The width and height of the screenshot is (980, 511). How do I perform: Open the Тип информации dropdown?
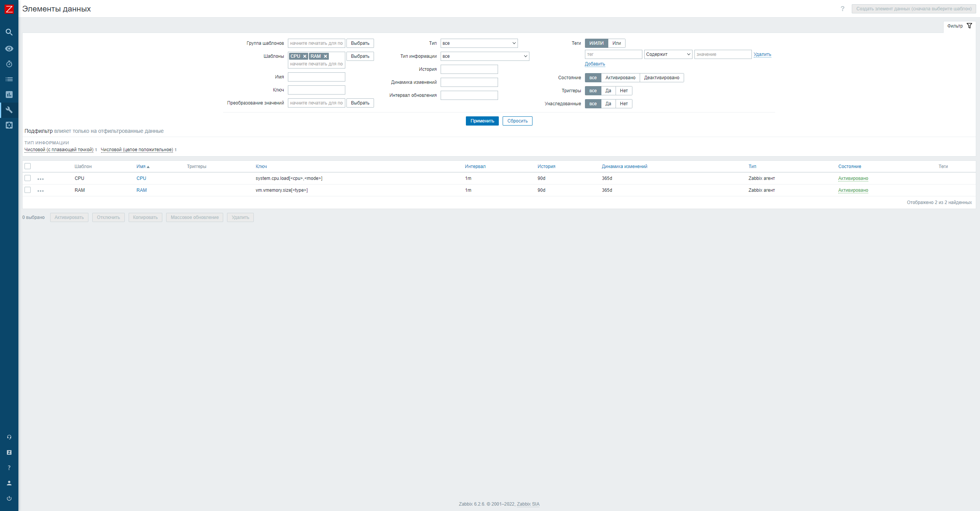pos(485,56)
